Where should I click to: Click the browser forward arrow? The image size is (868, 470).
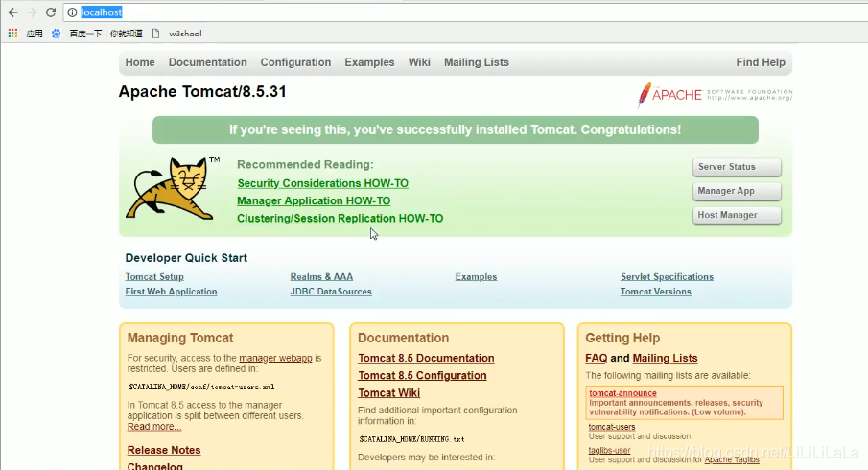pos(32,12)
